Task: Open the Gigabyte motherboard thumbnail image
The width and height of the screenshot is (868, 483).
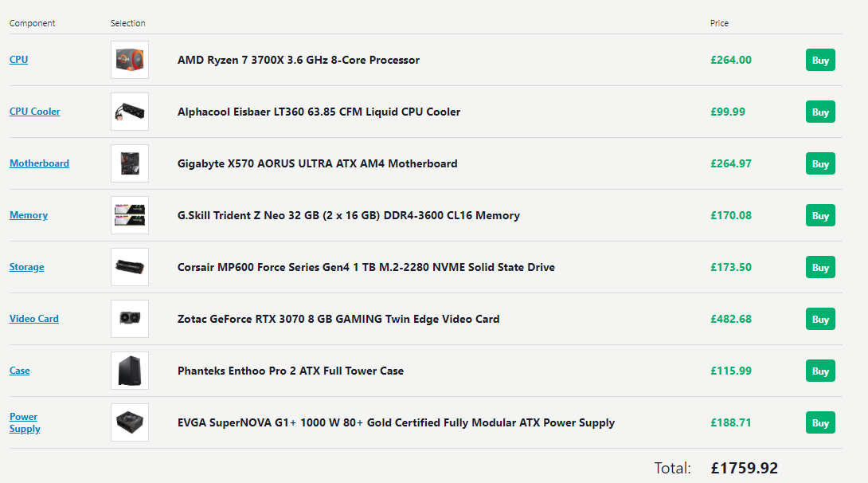Action: coord(130,163)
